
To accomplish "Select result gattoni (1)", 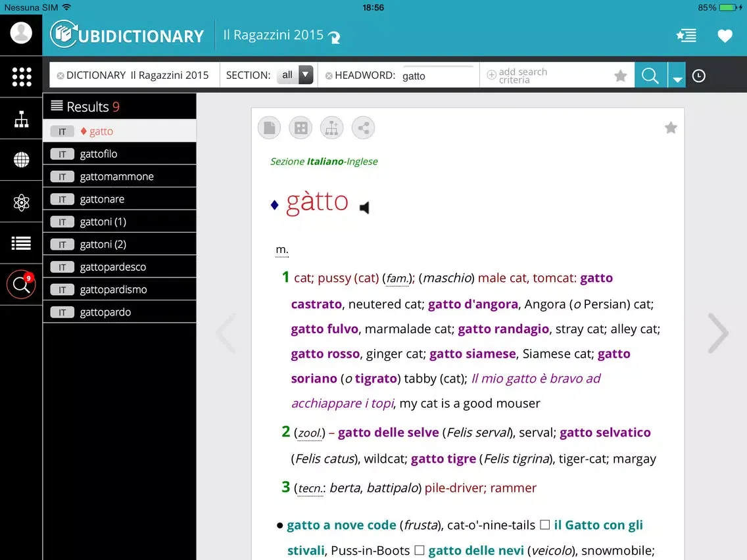I will click(120, 222).
